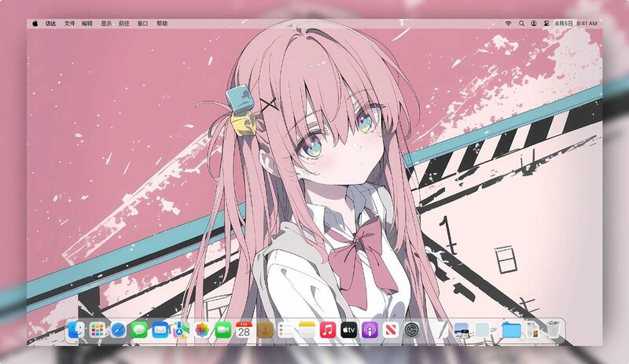This screenshot has width=629, height=364.
Task: Open Launchpad from the dock
Action: (97, 330)
